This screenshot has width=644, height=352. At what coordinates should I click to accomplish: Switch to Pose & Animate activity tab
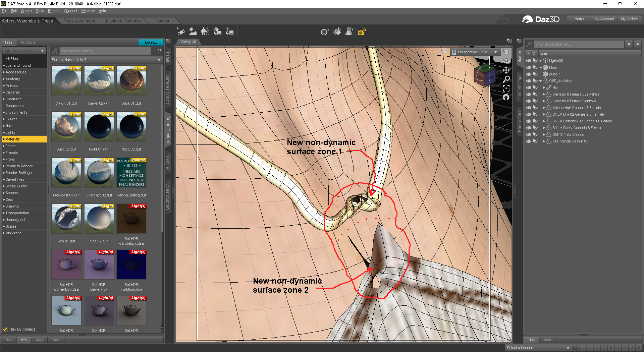79,21
